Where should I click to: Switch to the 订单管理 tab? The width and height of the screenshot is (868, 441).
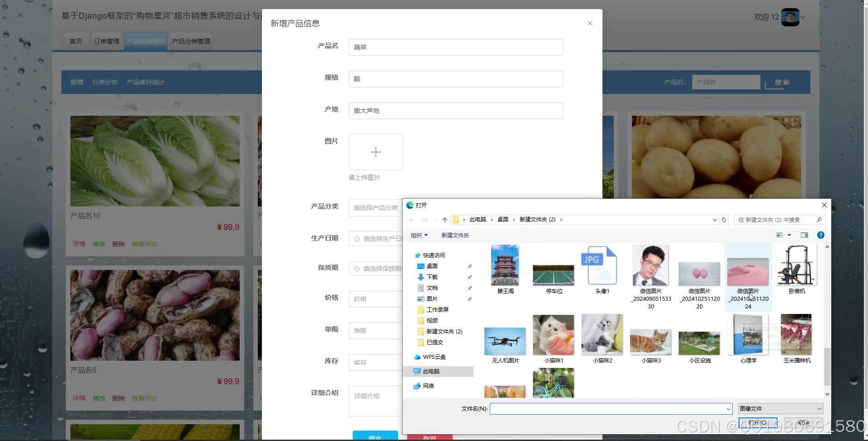[107, 40]
